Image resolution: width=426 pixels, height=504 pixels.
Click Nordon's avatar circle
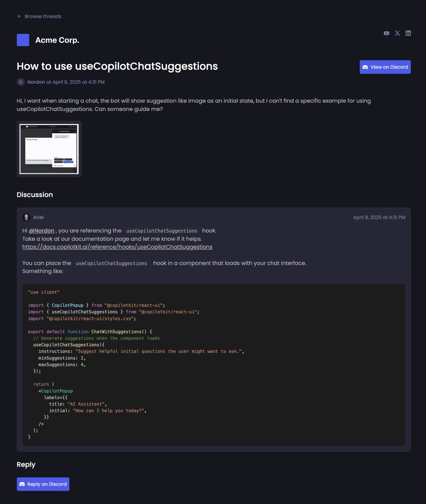click(x=21, y=82)
